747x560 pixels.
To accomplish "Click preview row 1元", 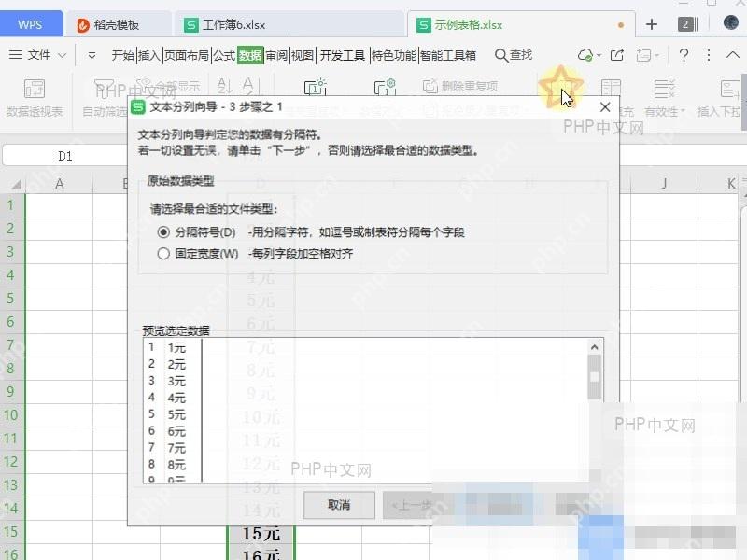I will coord(176,347).
